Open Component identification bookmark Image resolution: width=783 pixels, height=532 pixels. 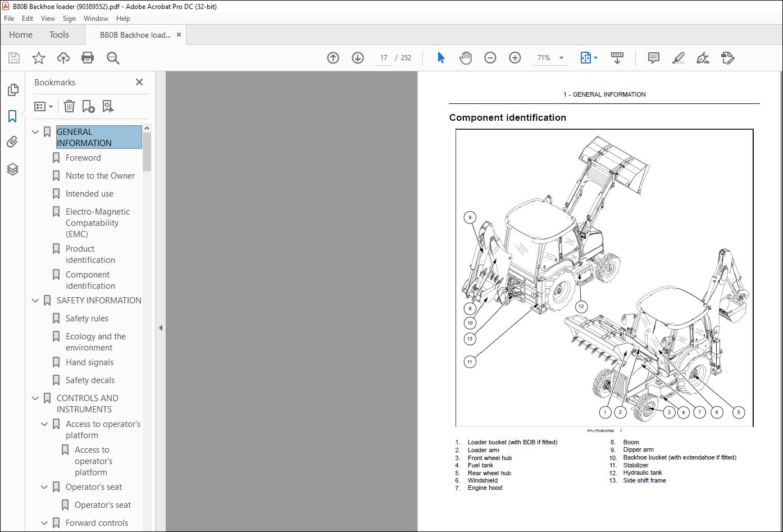(90, 280)
